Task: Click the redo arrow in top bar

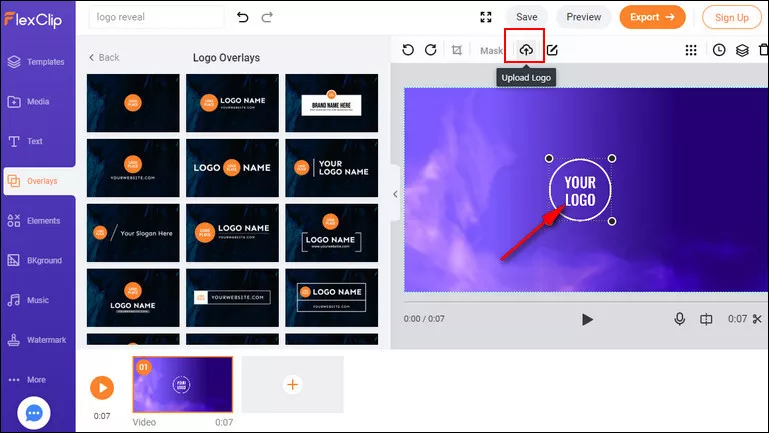Action: 267,17
